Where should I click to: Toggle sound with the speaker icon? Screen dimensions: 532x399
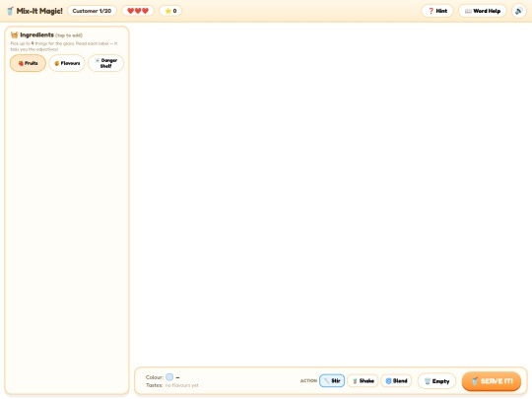point(518,11)
